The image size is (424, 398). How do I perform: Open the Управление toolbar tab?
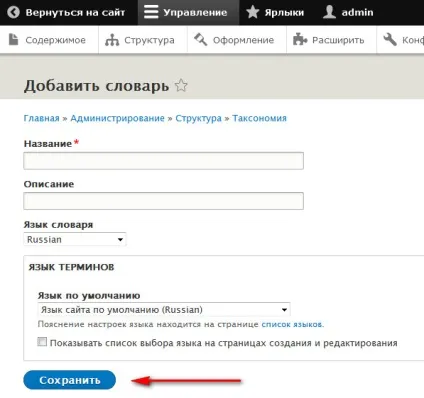(188, 13)
